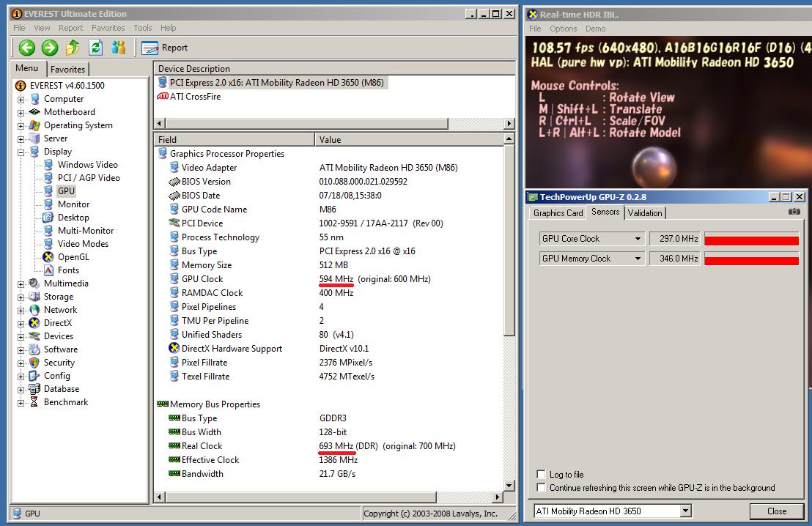Image resolution: width=812 pixels, height=526 pixels.
Task: Select the Computer tree item icon
Action: 34,98
